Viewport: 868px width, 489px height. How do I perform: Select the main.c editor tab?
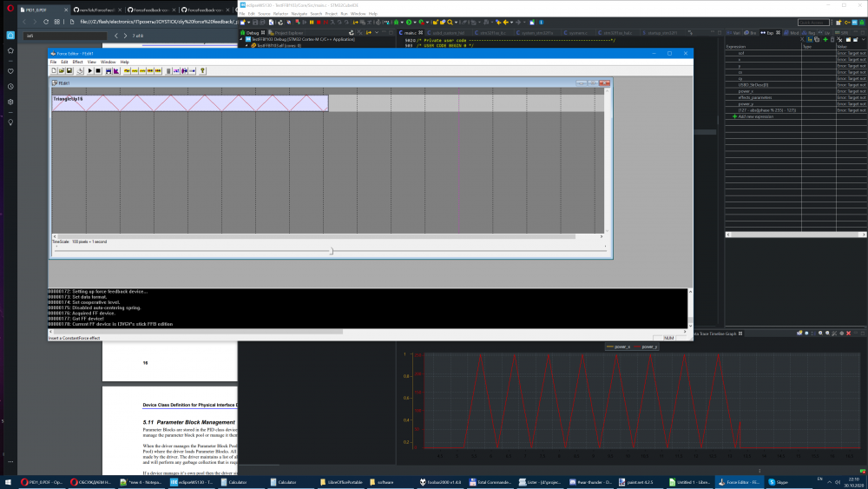point(411,33)
